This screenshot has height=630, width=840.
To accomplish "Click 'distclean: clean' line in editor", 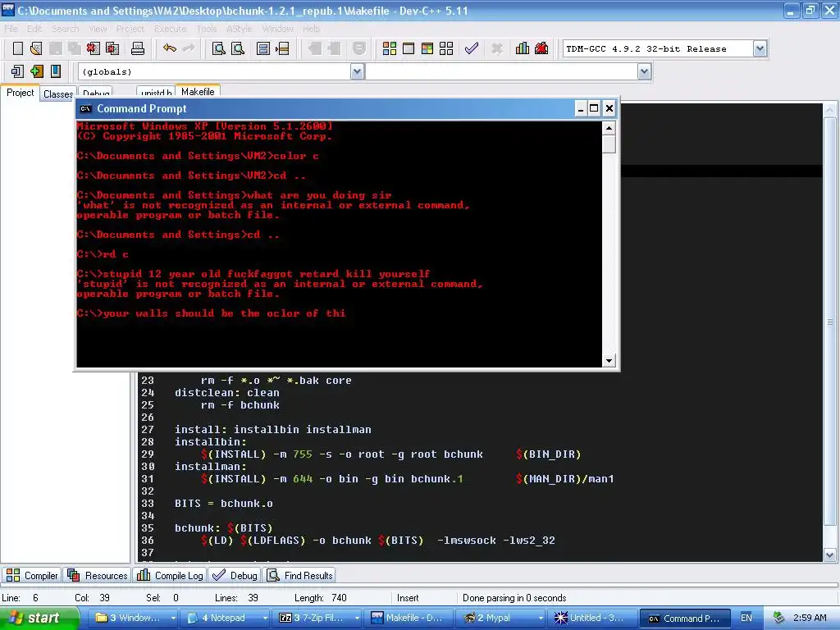I will tap(226, 393).
